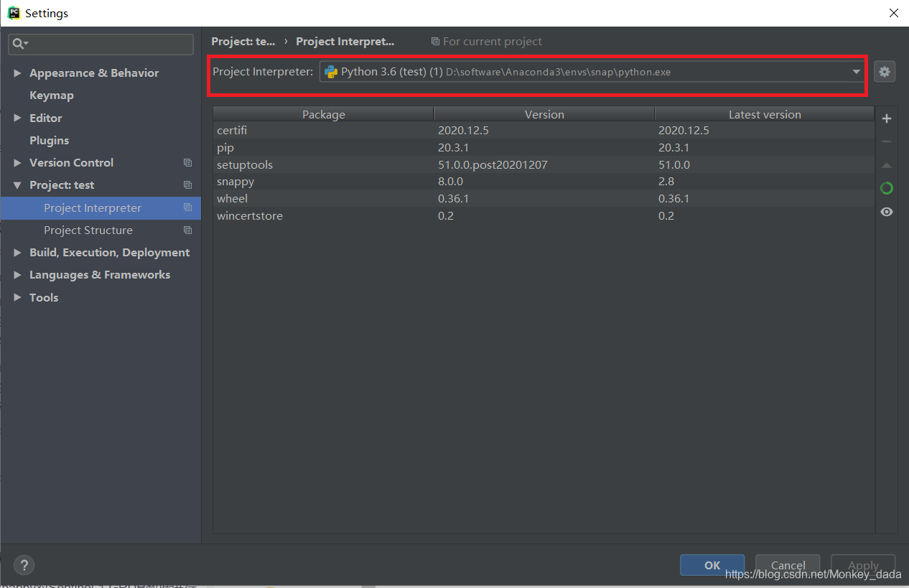Click setuptools latest version 51.0.0 cell

674,165
